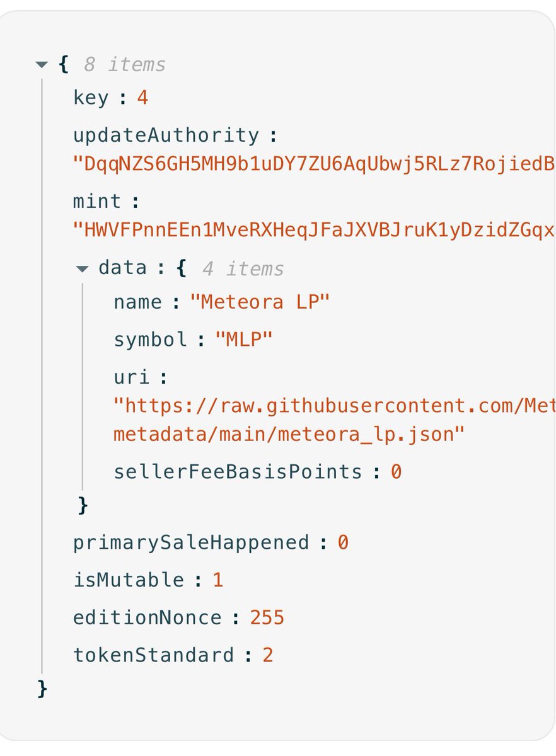Click the key value 4

[x=142, y=98]
